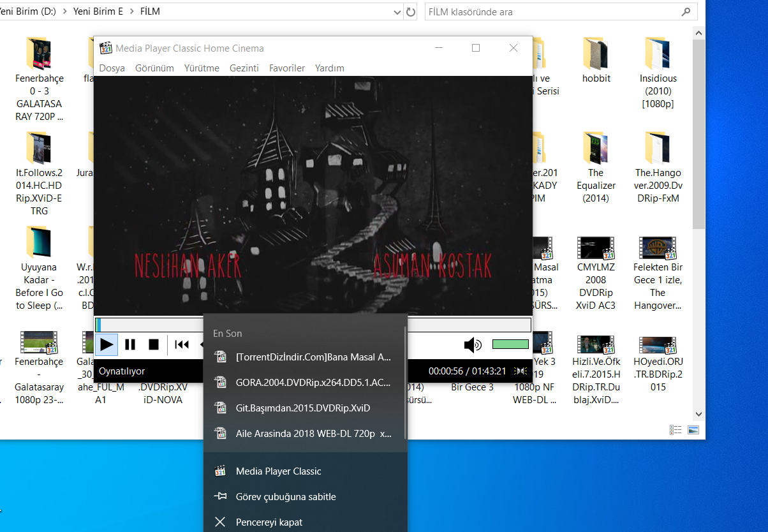Click the Oynatılıyor status text
This screenshot has width=768, height=532.
pos(122,371)
